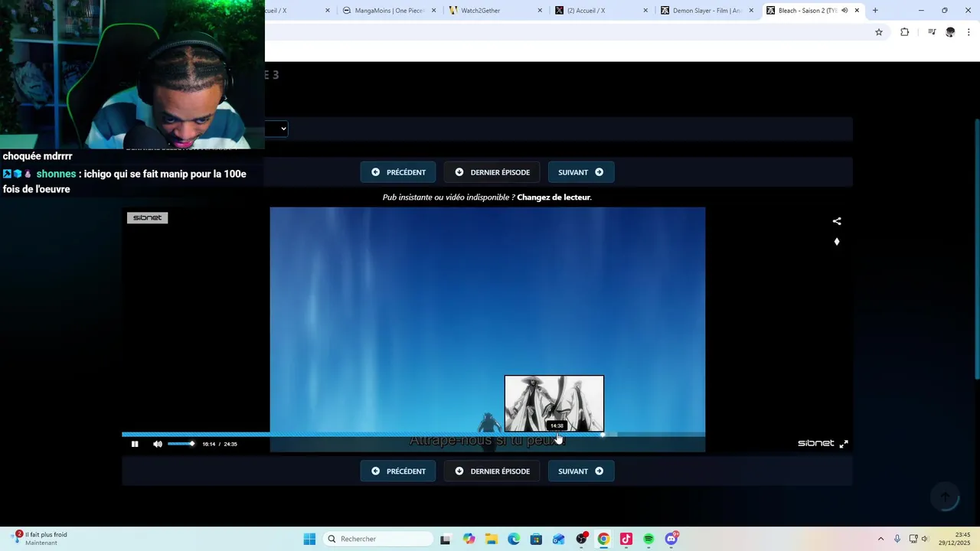Open File Explorer from the taskbar
This screenshot has width=980, height=551.
point(491,539)
